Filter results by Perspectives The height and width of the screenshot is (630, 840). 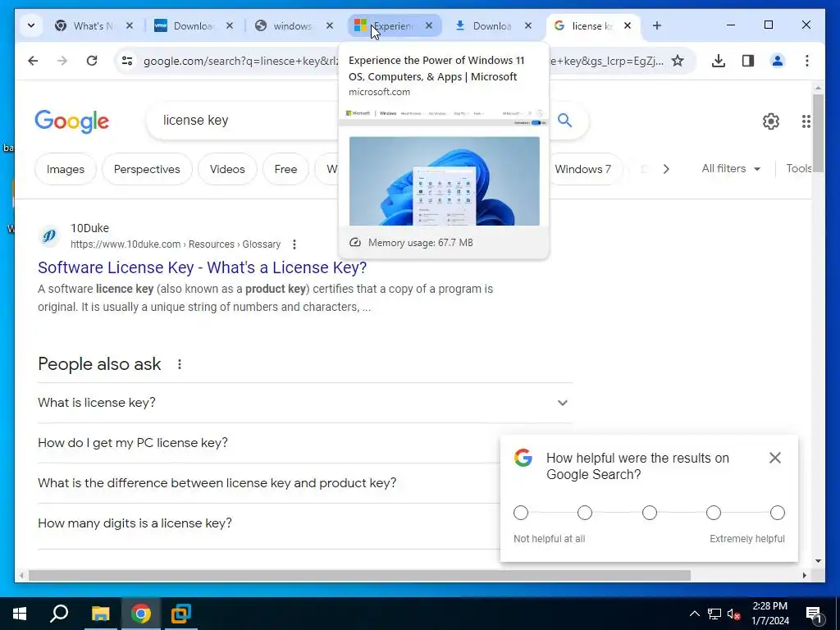coord(147,169)
